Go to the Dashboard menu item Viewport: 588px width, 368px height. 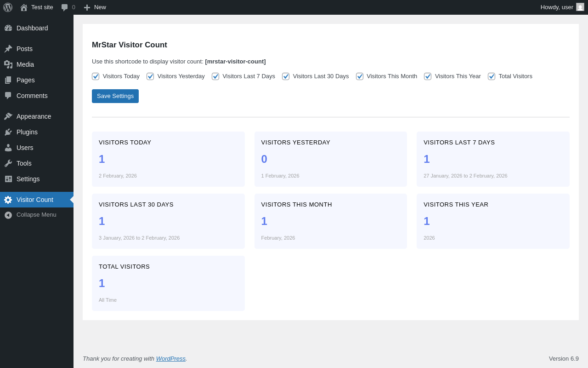pyautogui.click(x=32, y=28)
